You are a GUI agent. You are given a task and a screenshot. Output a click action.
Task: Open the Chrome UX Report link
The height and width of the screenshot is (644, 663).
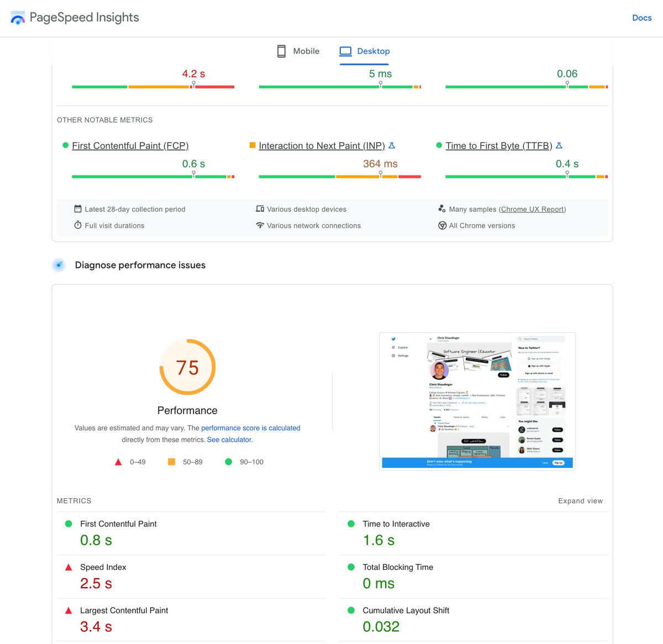(532, 209)
